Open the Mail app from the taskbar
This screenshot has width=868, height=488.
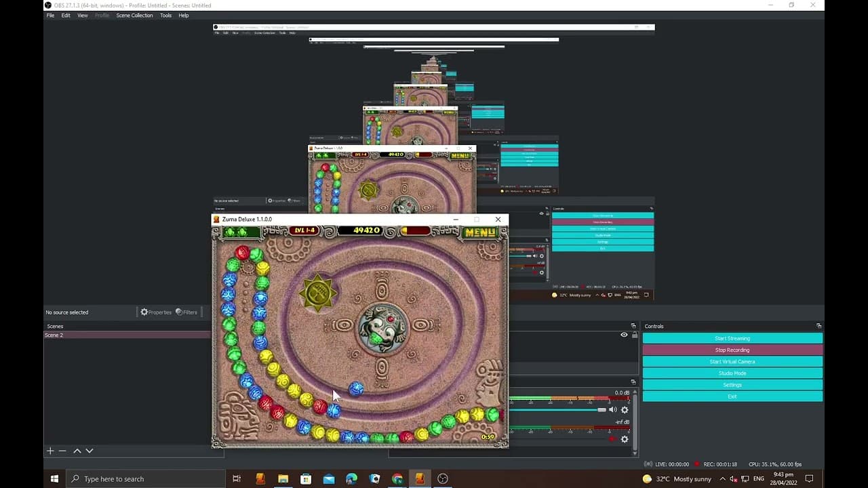[329, 479]
